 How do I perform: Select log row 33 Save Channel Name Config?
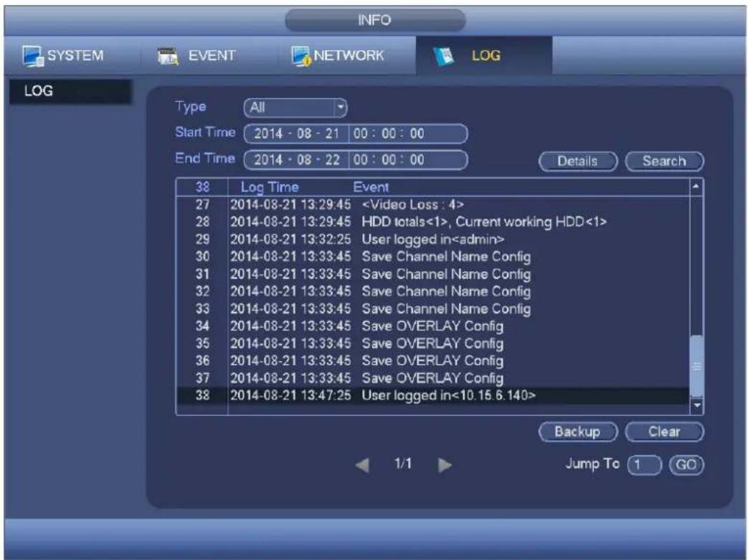[x=432, y=309]
